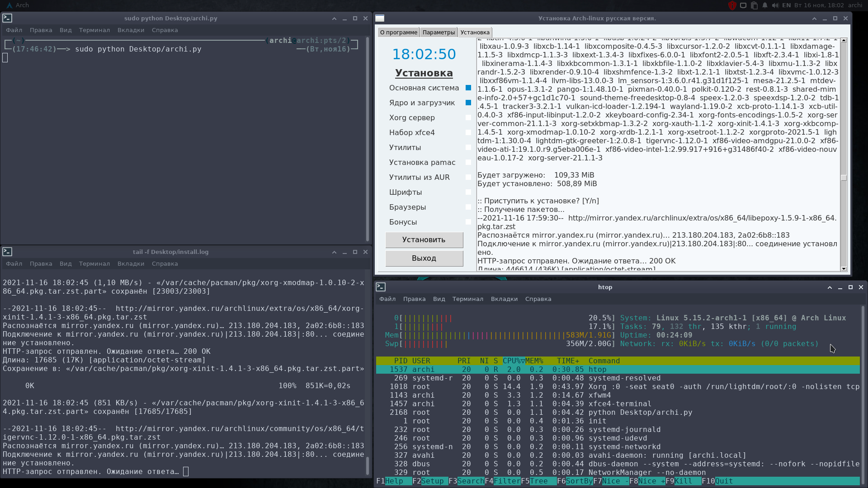The image size is (868, 488).
Task: Roll up the Arch installer window with the arrow button
Action: pos(814,19)
